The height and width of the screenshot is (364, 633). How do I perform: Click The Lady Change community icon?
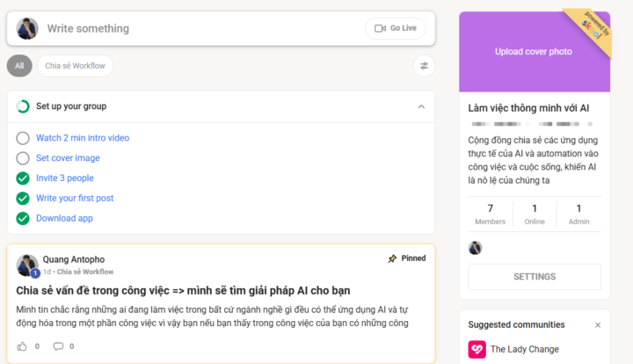pos(477,349)
